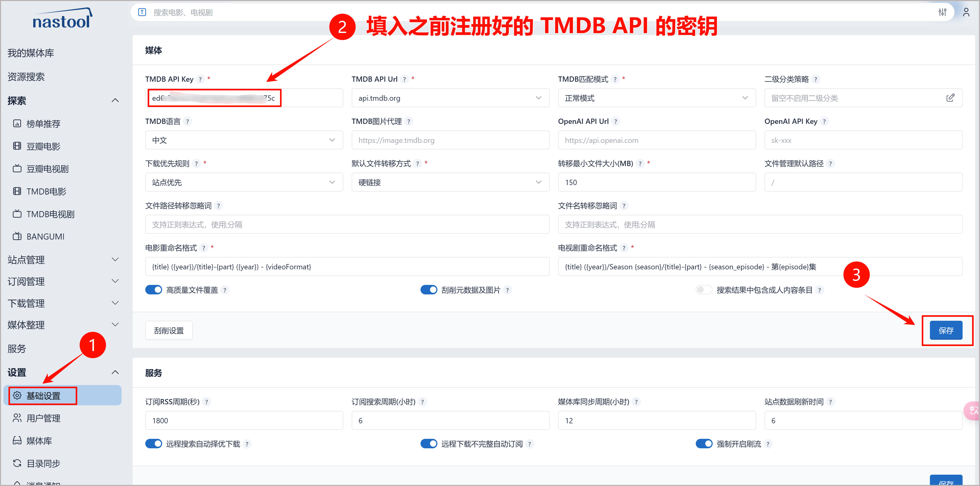Toggle 高质量文件覆盖 switch off
The image size is (980, 486).
coord(154,290)
